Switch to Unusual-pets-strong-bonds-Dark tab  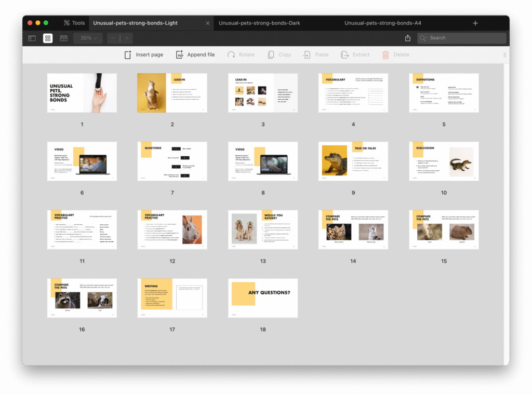tap(259, 23)
